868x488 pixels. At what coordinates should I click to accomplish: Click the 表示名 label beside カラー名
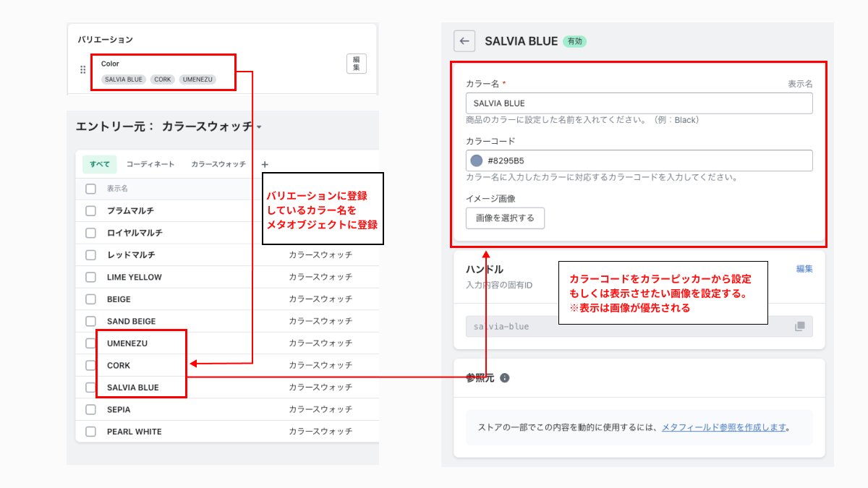click(800, 84)
